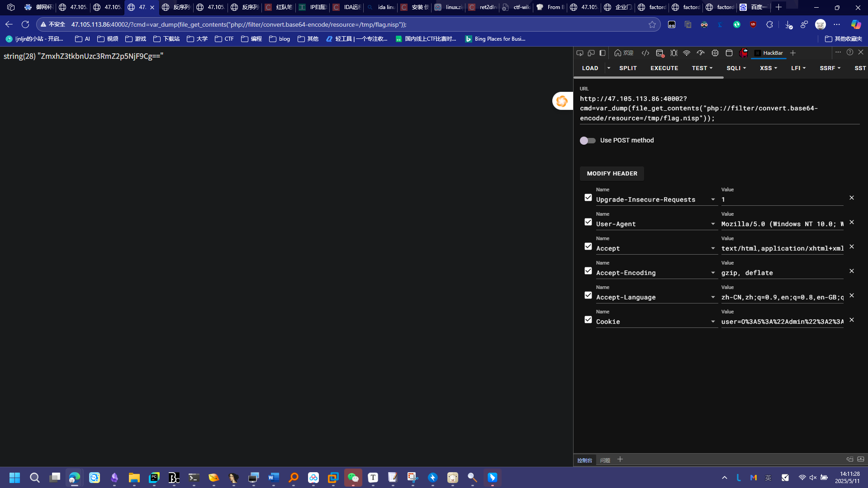Viewport: 868px width, 488px height.
Task: Open the Copilot sidebar icon
Action: click(x=856, y=24)
